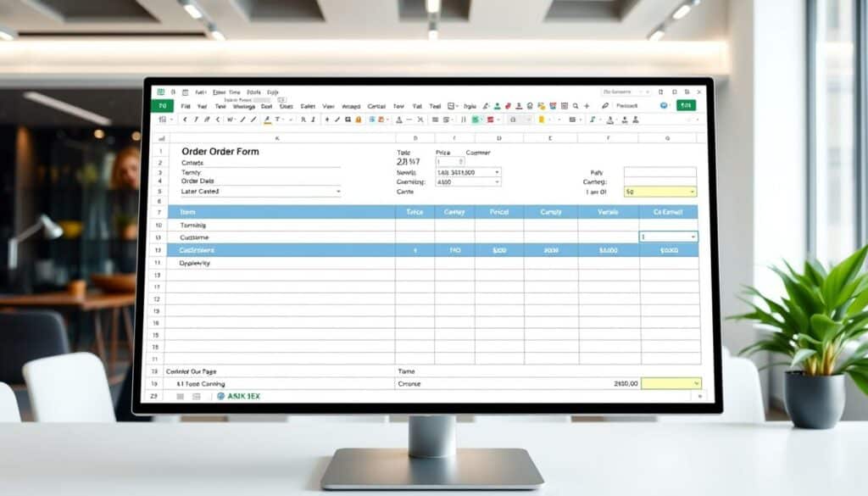Pick the red cell color swatch in toolbar

(x=491, y=120)
